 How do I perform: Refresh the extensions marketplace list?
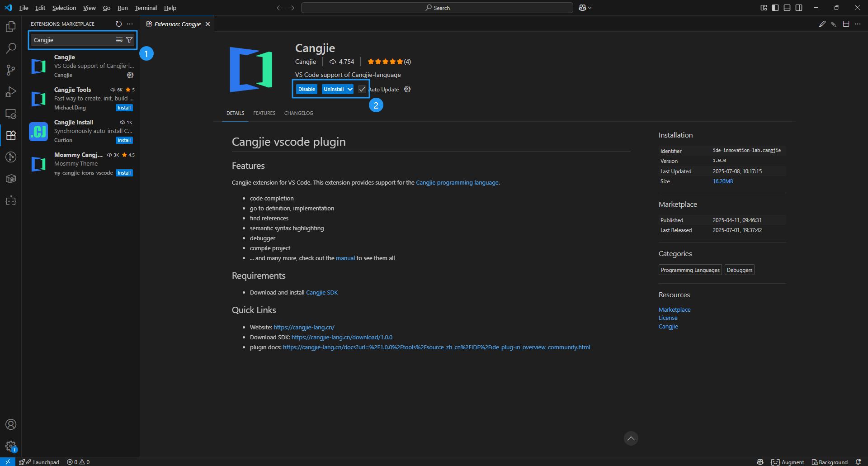(119, 24)
